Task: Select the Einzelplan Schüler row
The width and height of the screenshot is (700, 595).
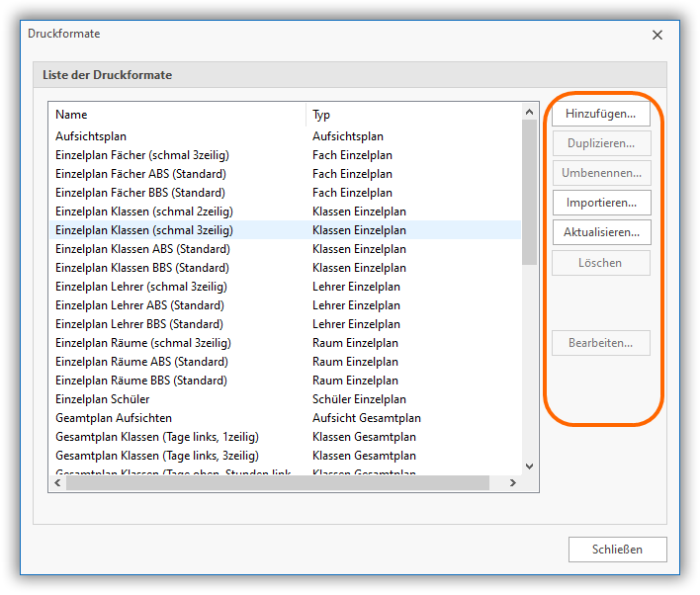Action: [102, 399]
